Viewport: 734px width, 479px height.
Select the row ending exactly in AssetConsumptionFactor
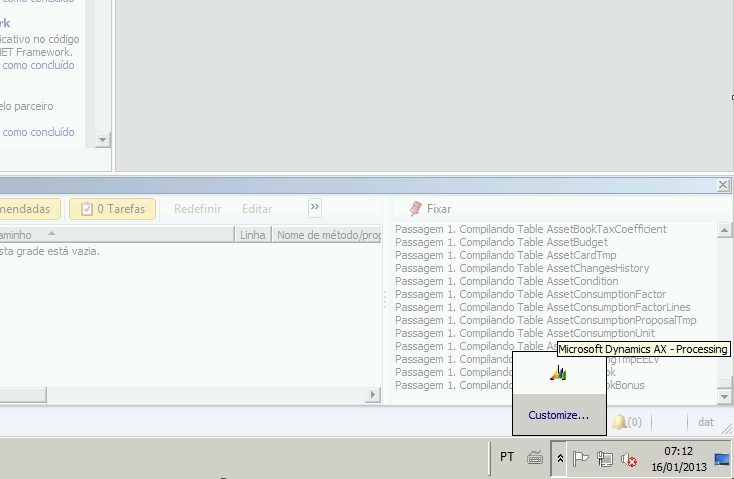point(530,294)
